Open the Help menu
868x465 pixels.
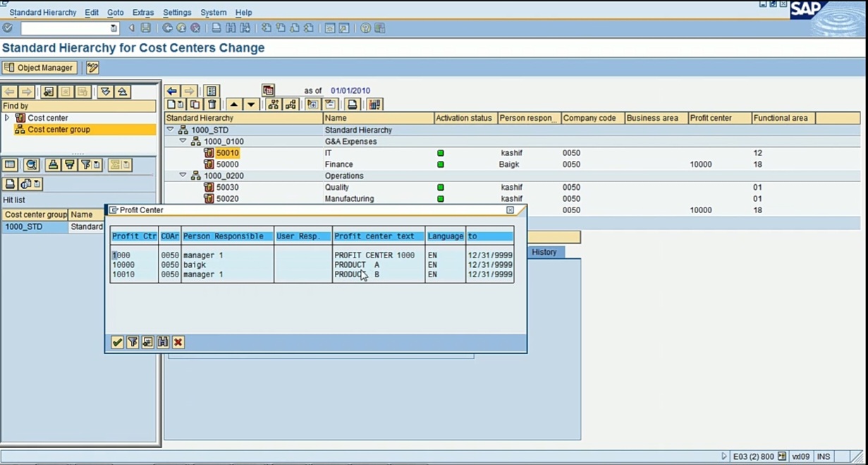[244, 13]
